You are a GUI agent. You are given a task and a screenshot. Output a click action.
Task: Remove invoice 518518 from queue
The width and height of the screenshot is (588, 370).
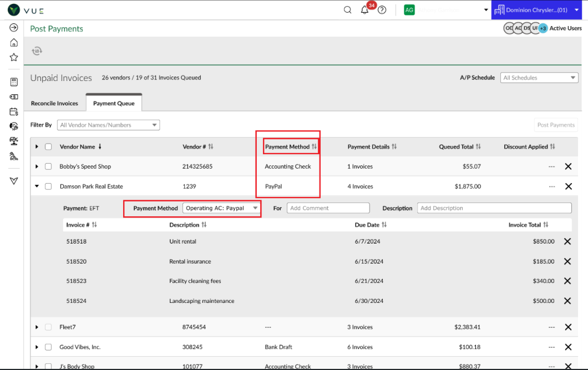pyautogui.click(x=567, y=241)
